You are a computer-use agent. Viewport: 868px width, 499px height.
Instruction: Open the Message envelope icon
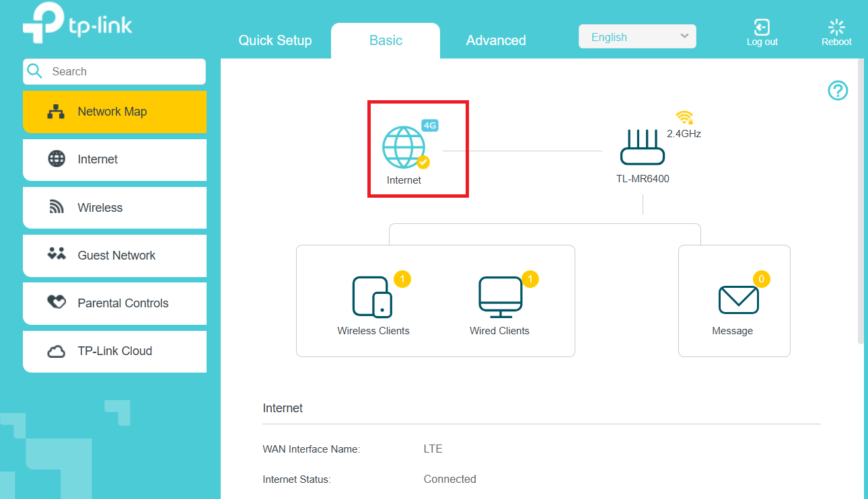pyautogui.click(x=738, y=299)
